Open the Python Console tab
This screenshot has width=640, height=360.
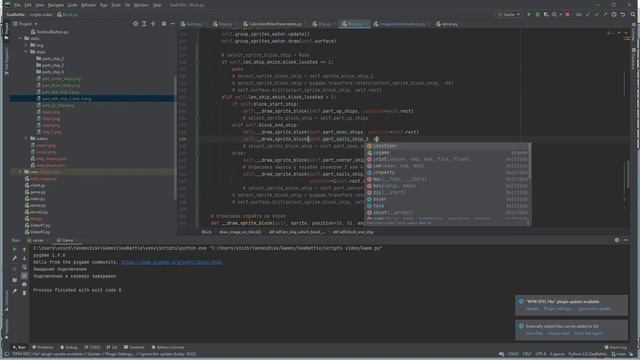168,347
